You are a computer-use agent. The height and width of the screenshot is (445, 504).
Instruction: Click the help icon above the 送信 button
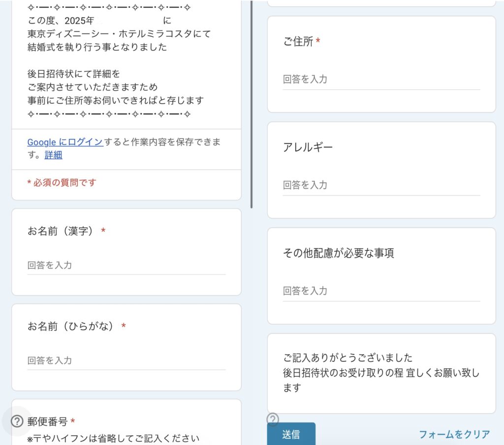tap(273, 419)
